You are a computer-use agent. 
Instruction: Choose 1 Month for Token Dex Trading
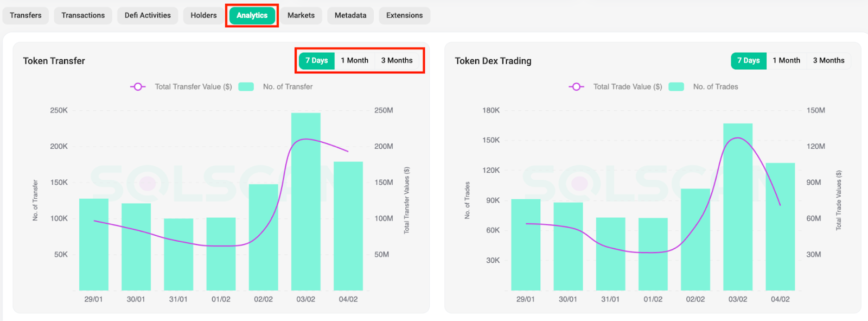[x=786, y=60]
